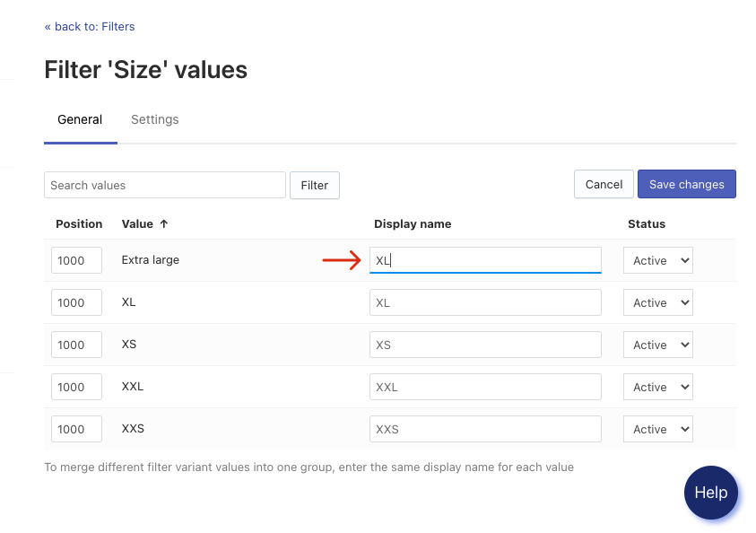The image size is (756, 533).
Task: Open the status dropdown for the XXS row
Action: (657, 429)
